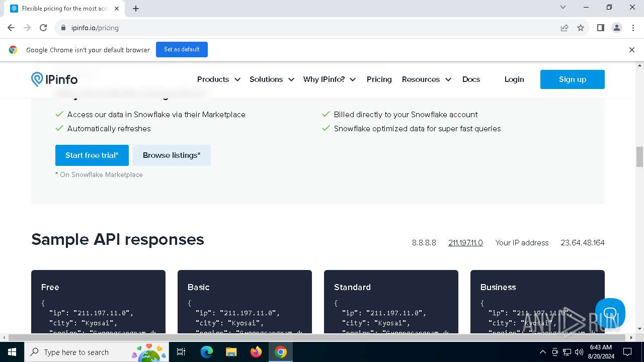Open Chrome menu with three dots
Image resolution: width=644 pixels, height=362 pixels.
tap(632, 28)
